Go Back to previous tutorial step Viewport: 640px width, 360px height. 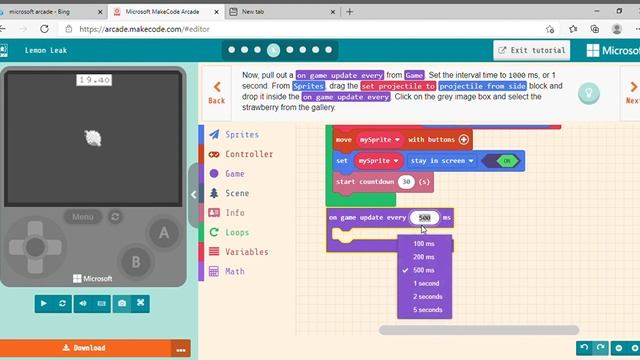[x=217, y=93]
